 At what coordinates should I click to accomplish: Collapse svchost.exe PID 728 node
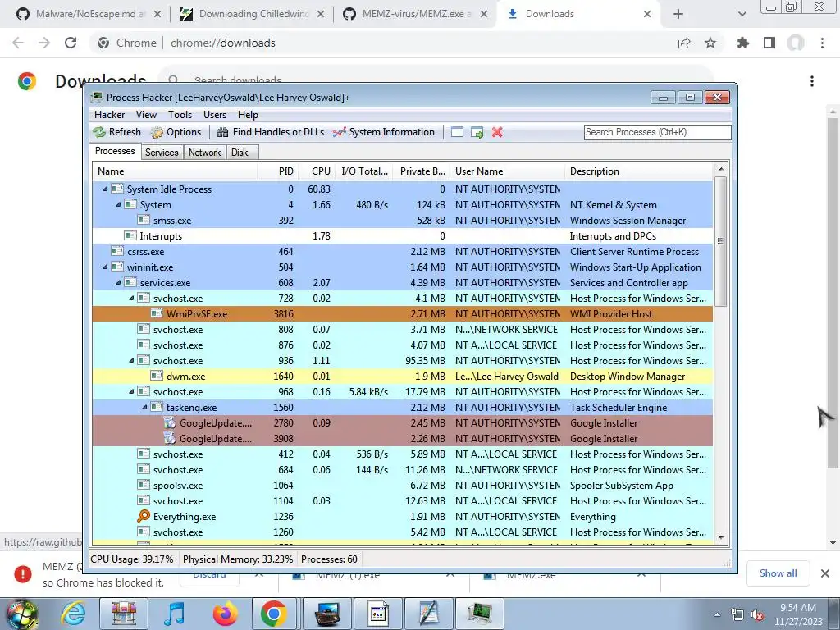131,298
